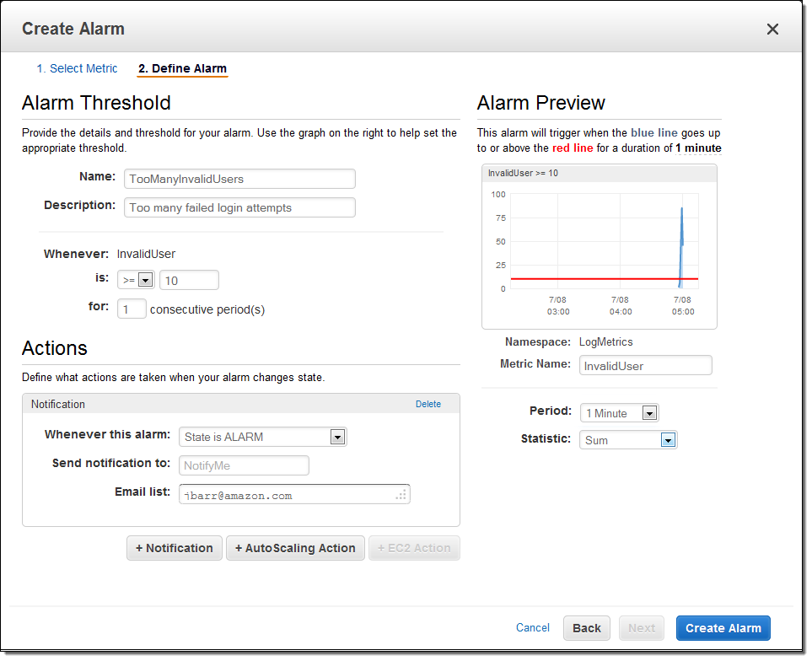Delete the Notification action
Screen dimensions: 812x661
(428, 404)
